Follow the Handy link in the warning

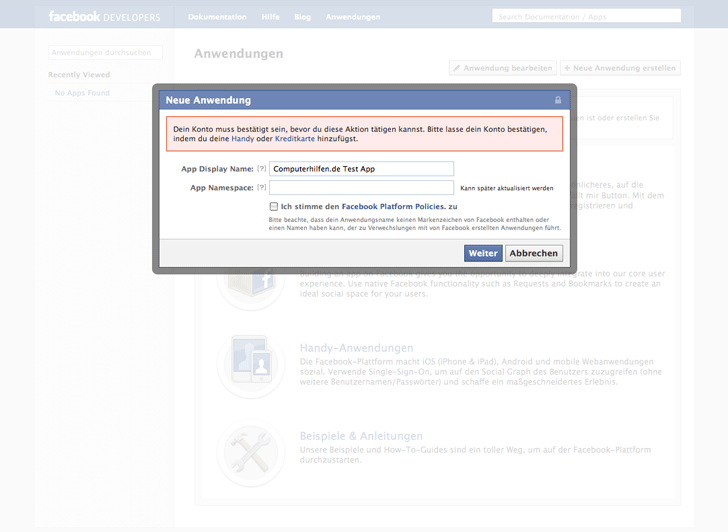(242, 138)
